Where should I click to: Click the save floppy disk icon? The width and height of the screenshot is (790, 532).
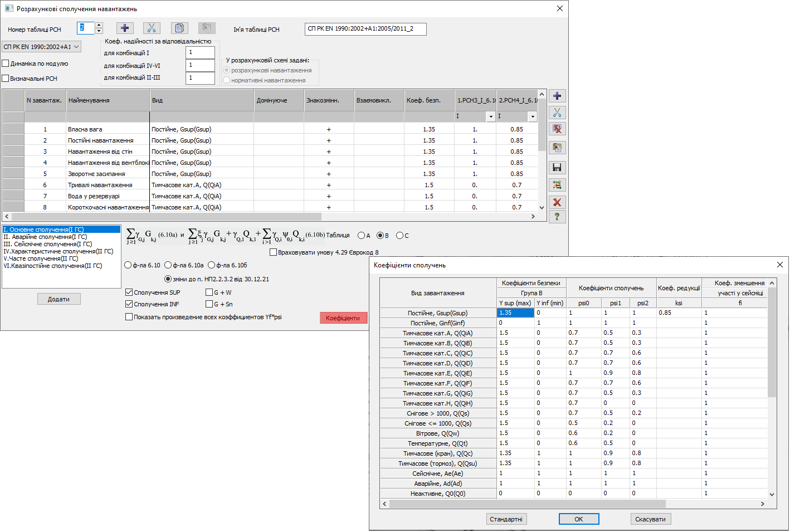557,168
